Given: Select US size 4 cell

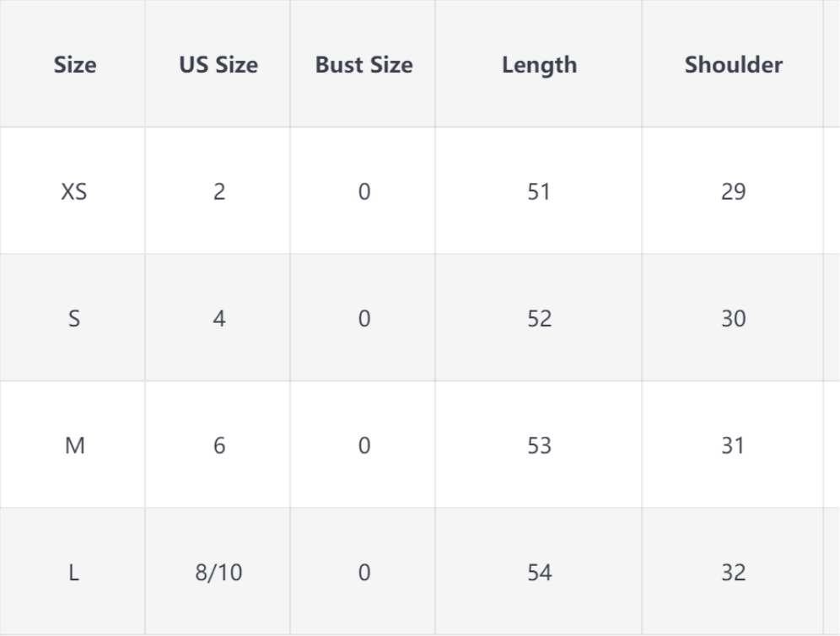Looking at the screenshot, I should click(x=218, y=319).
